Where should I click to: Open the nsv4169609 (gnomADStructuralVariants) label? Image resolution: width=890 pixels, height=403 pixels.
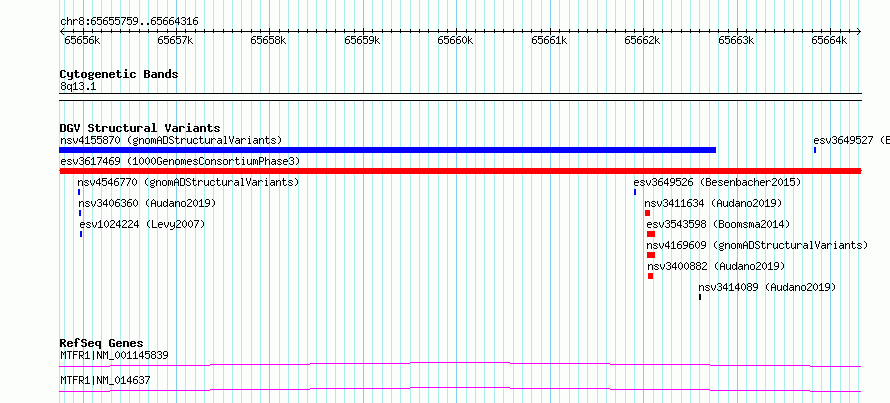coord(757,245)
